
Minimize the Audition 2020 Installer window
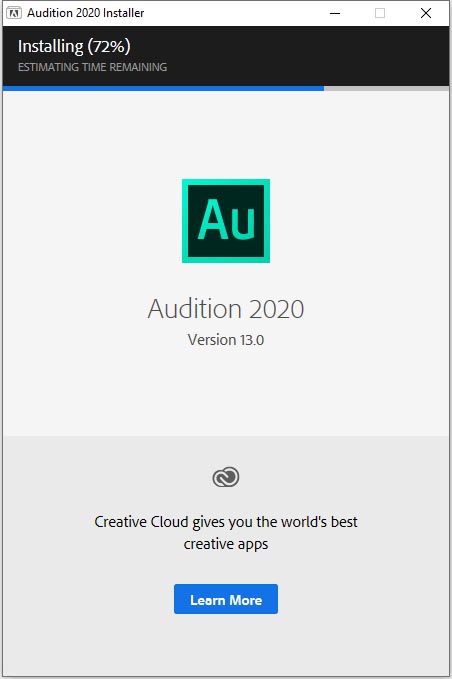(x=335, y=13)
